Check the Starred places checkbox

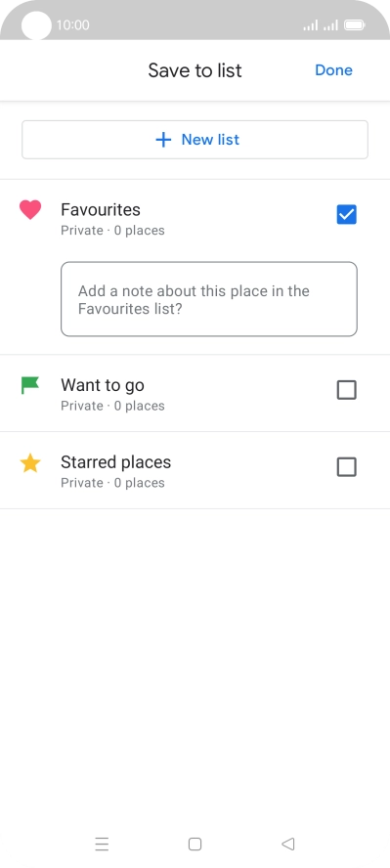[x=347, y=467]
